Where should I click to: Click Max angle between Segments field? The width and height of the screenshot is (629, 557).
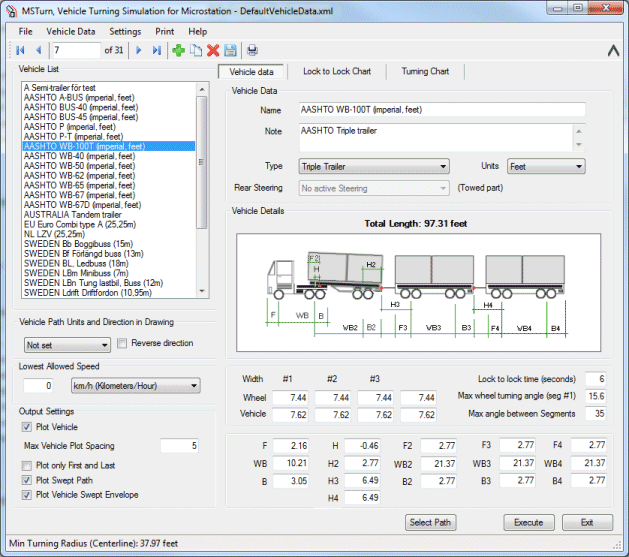click(x=595, y=413)
